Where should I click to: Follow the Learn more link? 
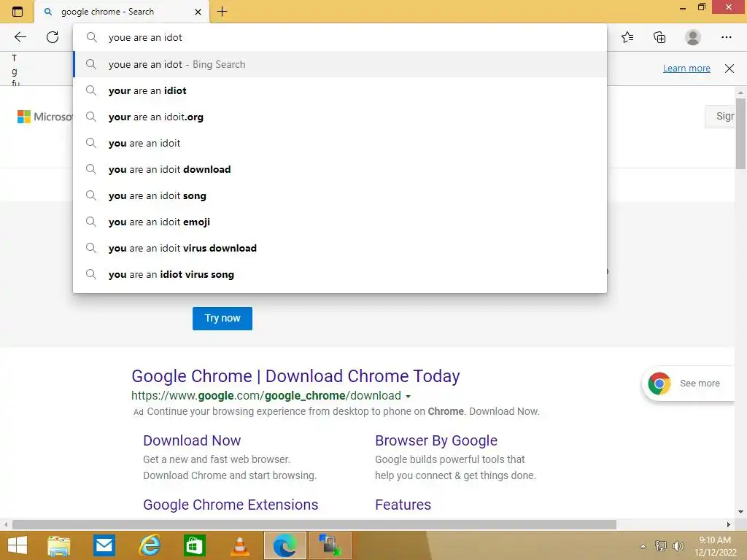click(x=686, y=68)
